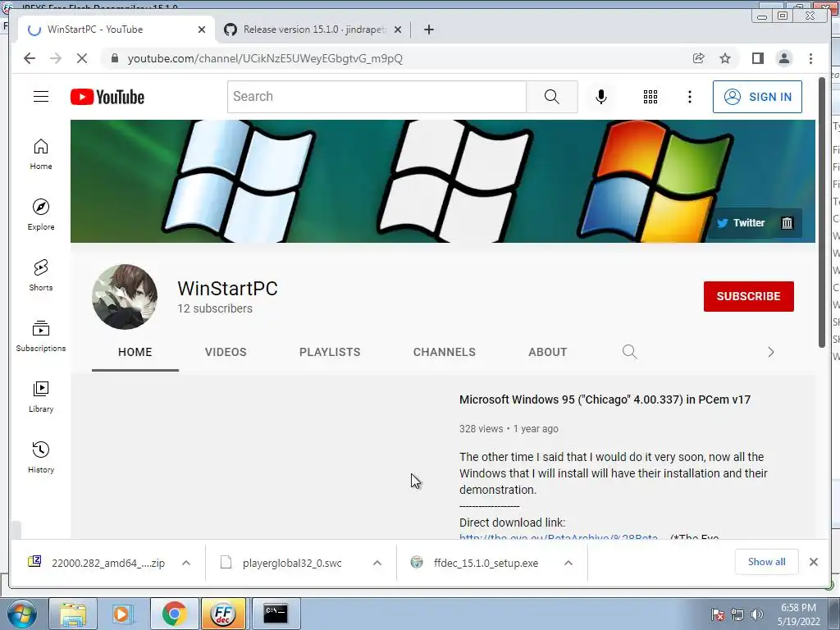Viewport: 840px width, 630px height.
Task: Click the YouTube Search input field
Action: pos(377,97)
